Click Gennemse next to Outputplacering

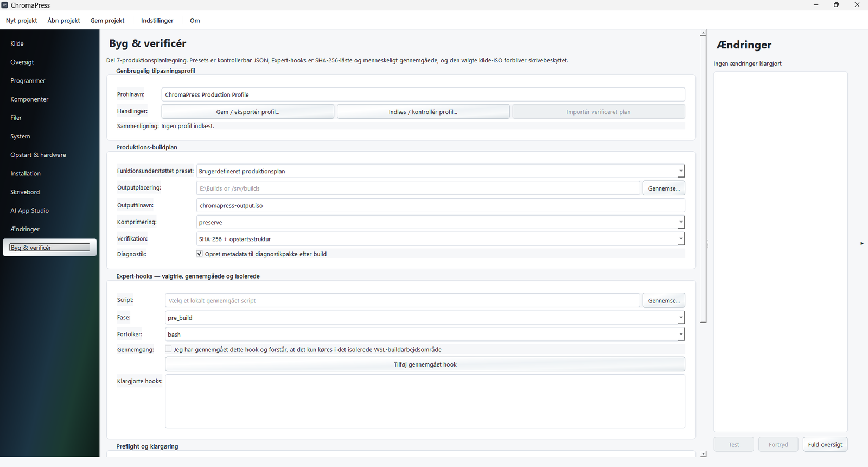(664, 188)
